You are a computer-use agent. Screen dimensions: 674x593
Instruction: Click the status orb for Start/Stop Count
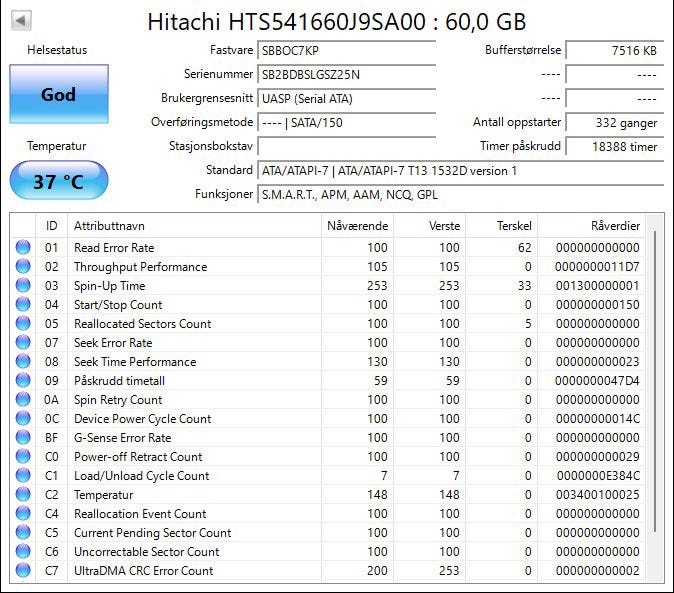pos(23,305)
